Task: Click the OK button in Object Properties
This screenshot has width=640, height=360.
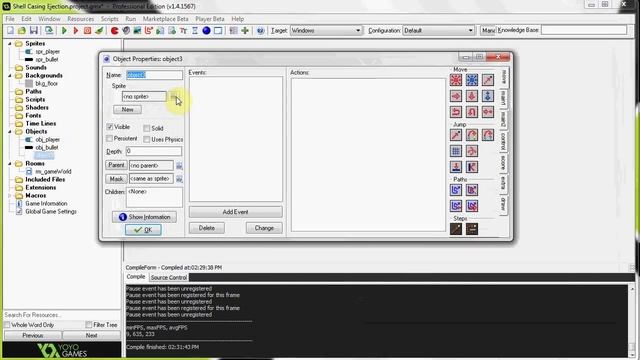Action: [x=143, y=230]
